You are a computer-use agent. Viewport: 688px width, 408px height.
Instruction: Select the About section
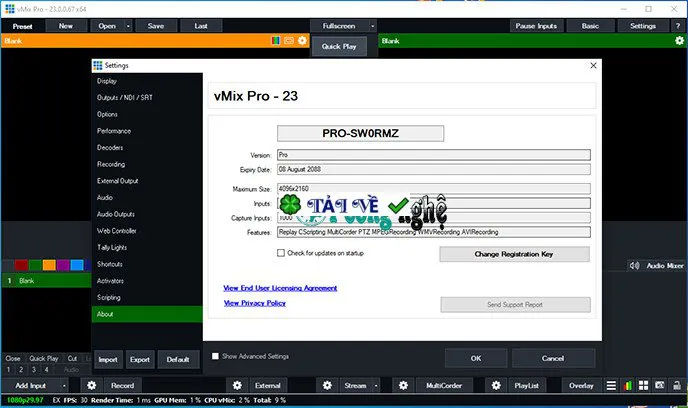point(147,314)
